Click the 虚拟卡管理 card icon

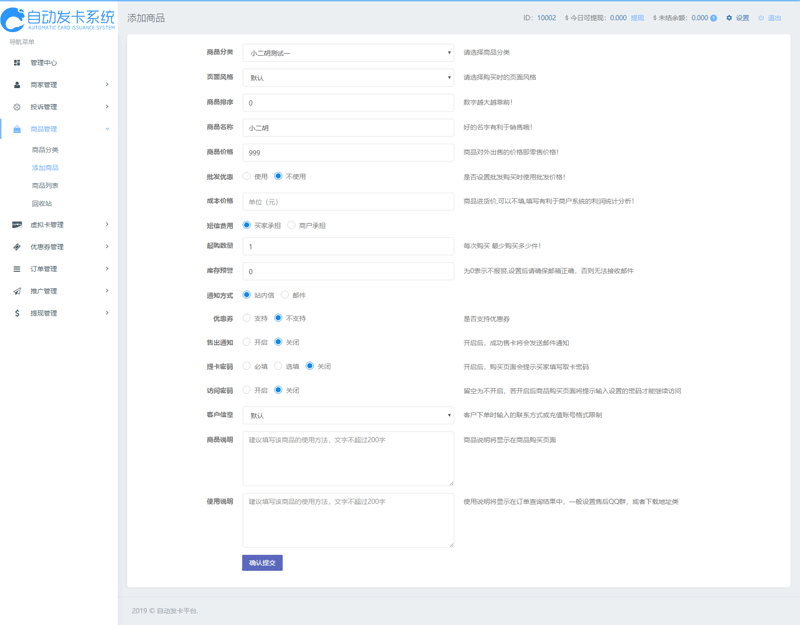[17, 225]
